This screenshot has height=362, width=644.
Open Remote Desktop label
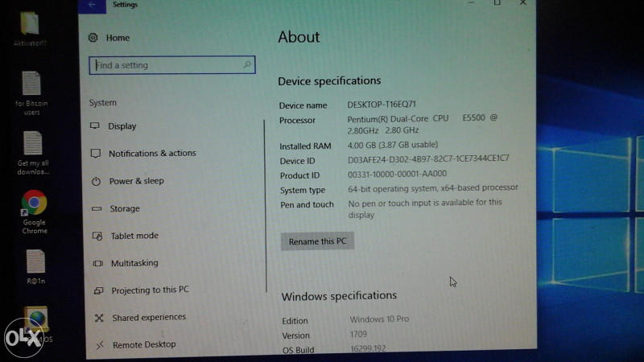[144, 345]
